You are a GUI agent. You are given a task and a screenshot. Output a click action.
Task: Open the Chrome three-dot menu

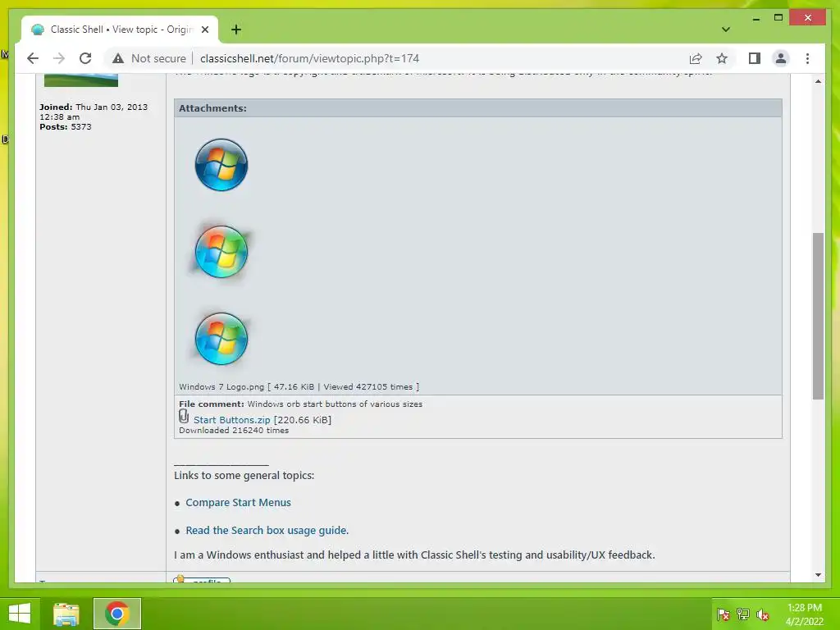[x=807, y=58]
